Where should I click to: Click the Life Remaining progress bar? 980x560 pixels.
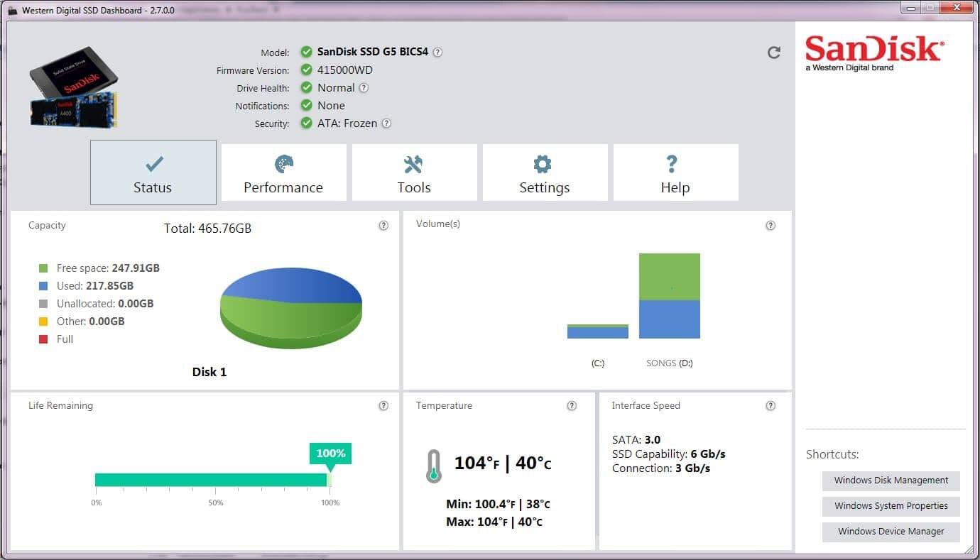tap(213, 480)
